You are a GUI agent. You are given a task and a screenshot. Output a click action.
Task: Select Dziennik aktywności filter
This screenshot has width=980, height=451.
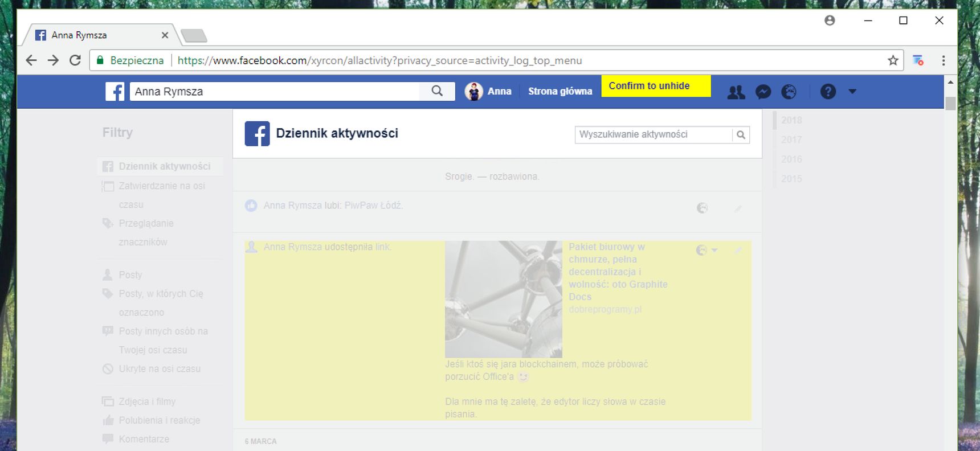(x=160, y=166)
